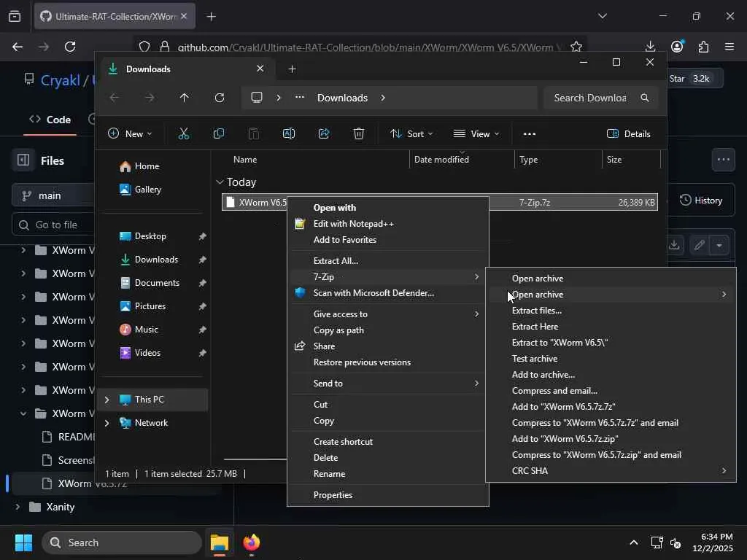Click the Firefox downloads arrow icon
The height and width of the screenshot is (560, 747).
650,47
